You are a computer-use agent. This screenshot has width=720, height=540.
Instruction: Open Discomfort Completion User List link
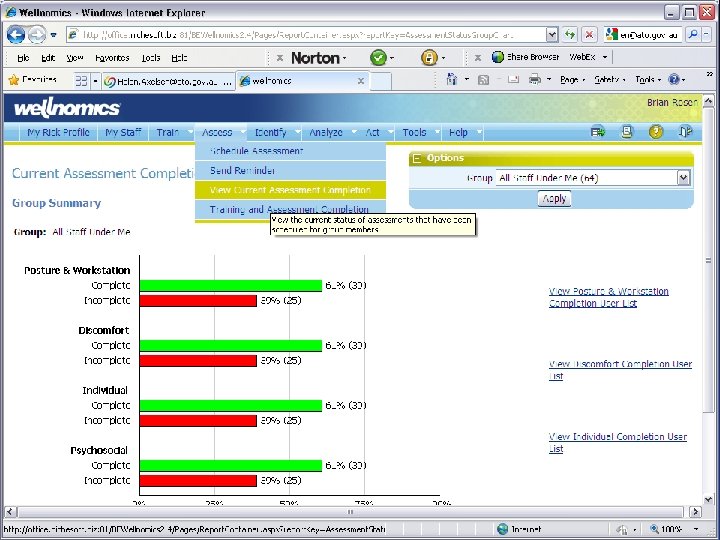tap(620, 370)
